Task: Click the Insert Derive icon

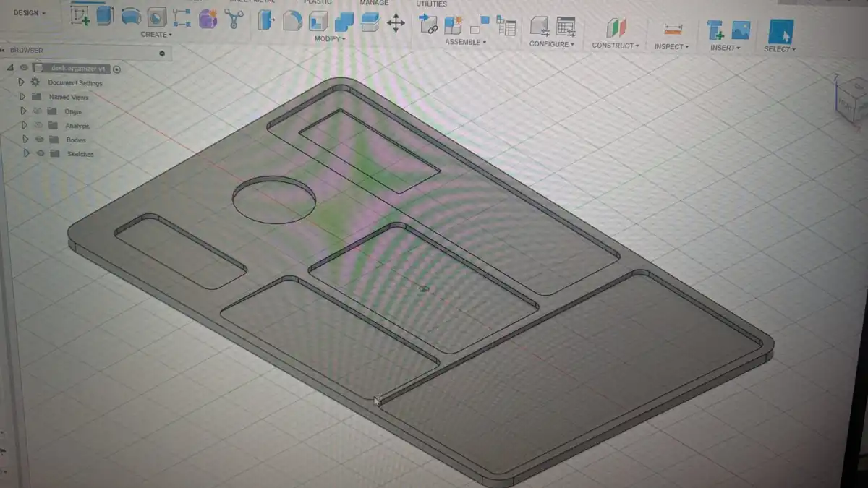Action: click(715, 30)
